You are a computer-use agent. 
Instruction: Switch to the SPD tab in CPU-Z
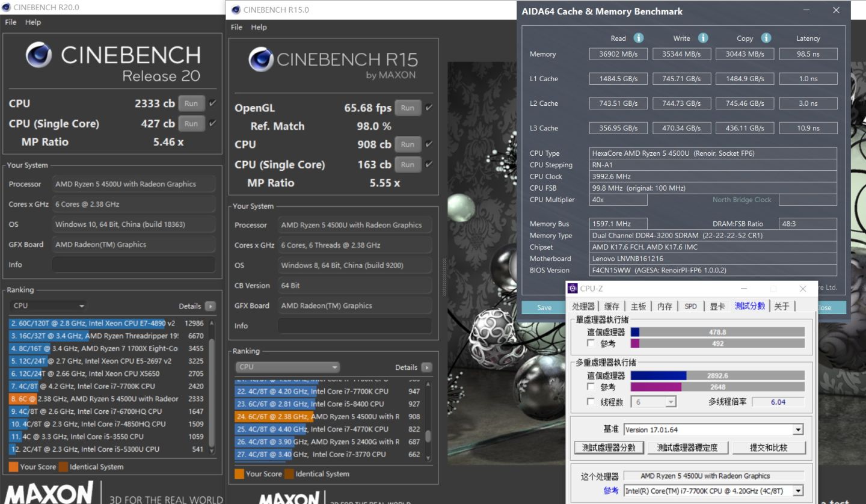[x=690, y=306]
